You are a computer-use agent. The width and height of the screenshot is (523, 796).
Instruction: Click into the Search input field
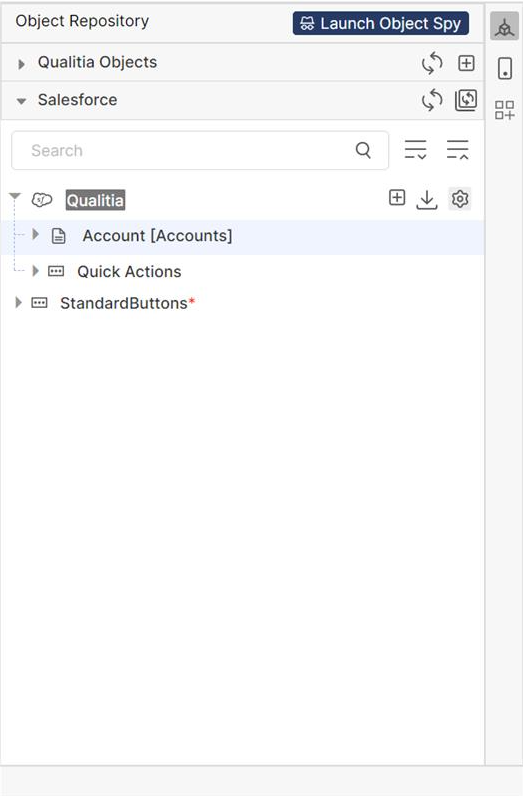pos(200,150)
